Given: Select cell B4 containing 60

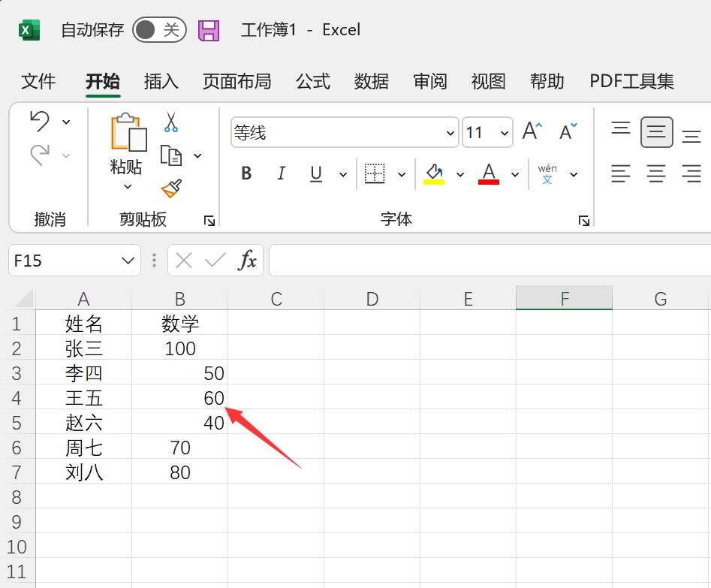Looking at the screenshot, I should coord(179,398).
